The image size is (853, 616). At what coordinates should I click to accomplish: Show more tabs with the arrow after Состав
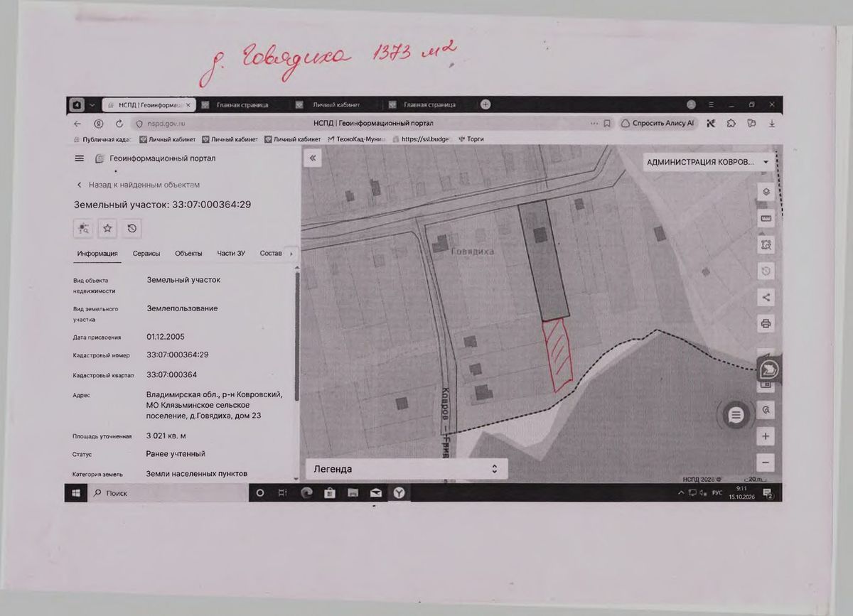click(291, 254)
